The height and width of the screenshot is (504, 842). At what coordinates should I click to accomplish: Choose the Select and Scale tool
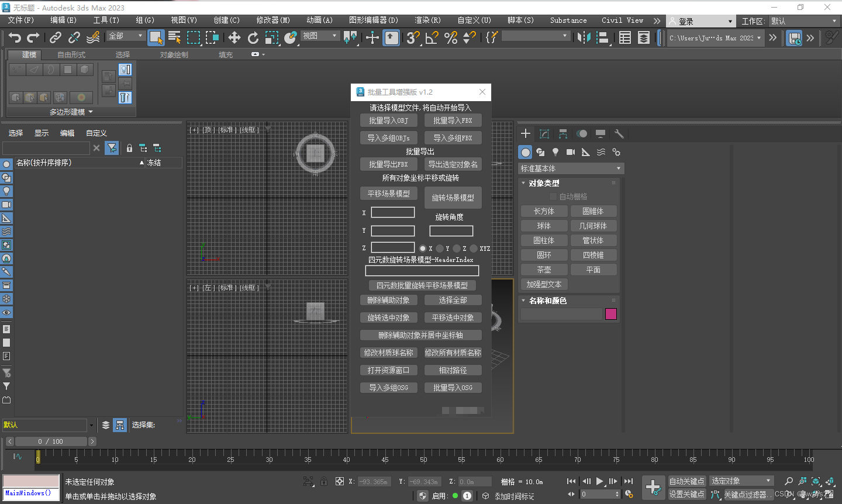(x=272, y=38)
